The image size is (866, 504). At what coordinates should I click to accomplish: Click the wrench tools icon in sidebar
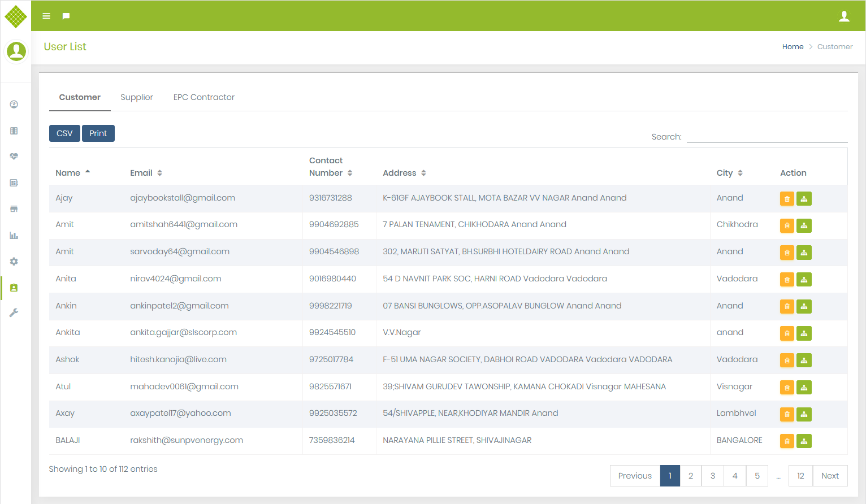tap(14, 312)
